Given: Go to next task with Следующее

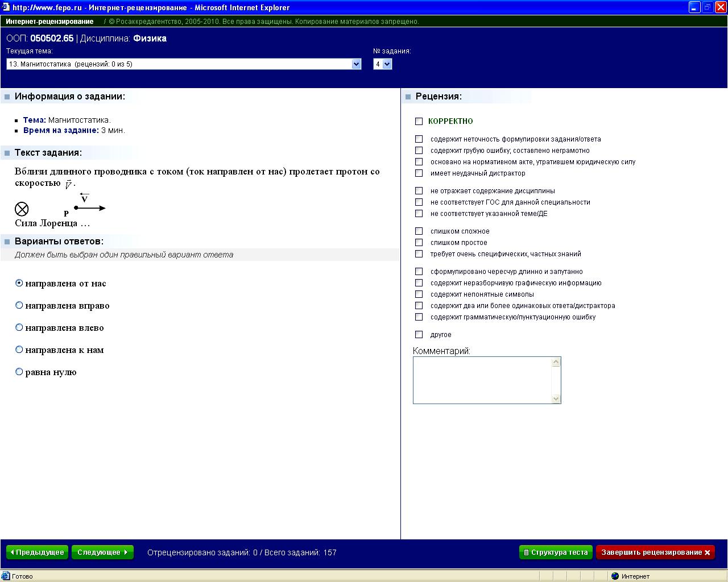Looking at the screenshot, I should pos(102,552).
